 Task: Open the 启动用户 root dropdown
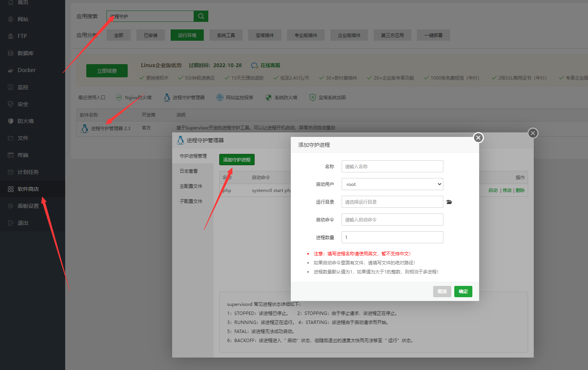pos(392,184)
